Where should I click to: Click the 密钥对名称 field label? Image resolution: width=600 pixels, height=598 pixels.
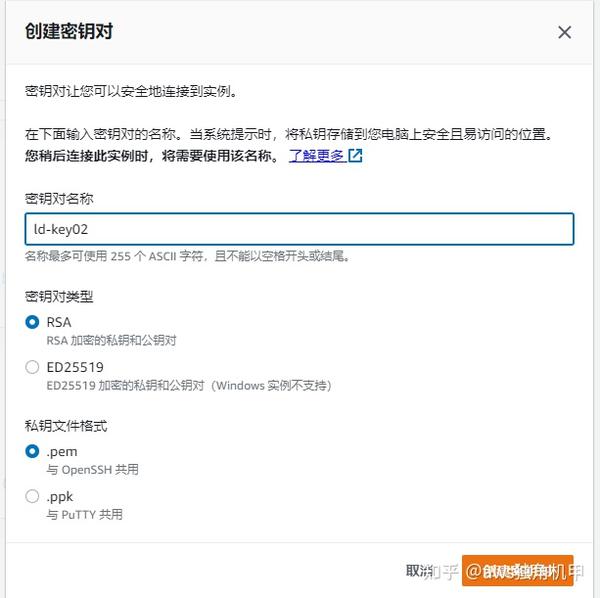tap(59, 199)
